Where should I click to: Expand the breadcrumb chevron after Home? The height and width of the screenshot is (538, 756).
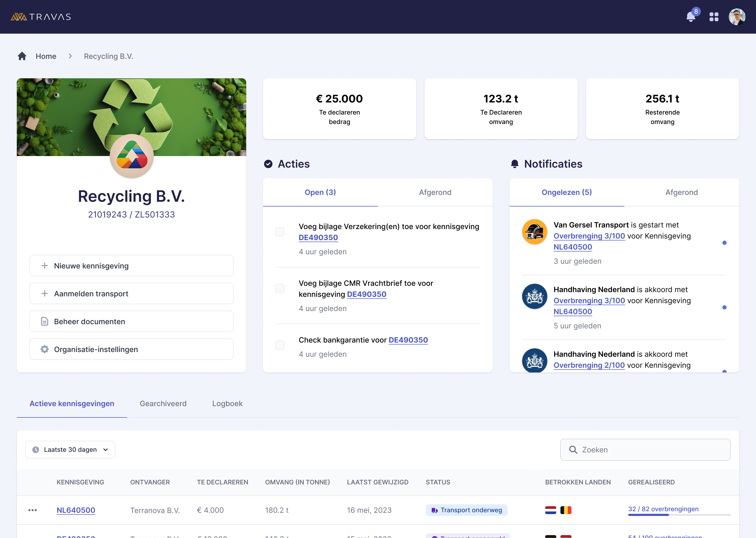[x=70, y=56]
